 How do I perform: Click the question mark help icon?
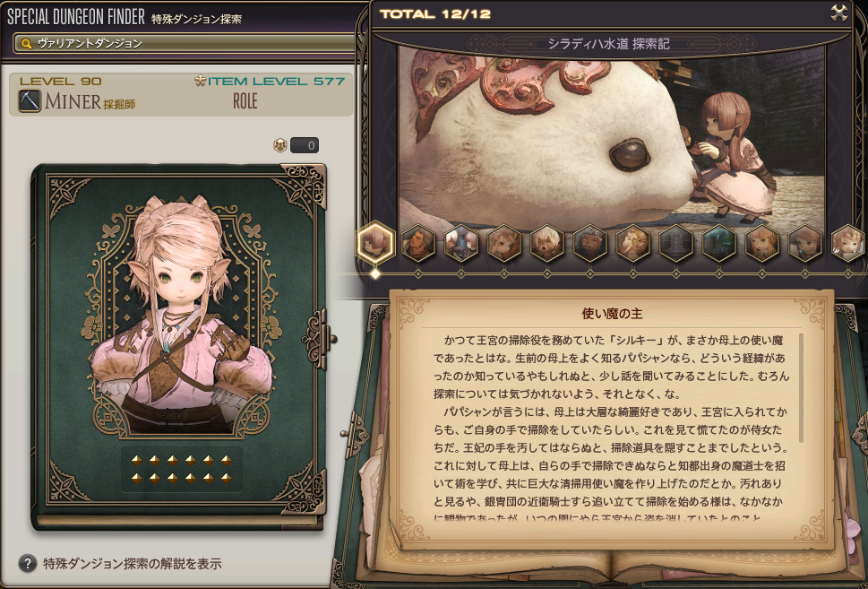(28, 563)
